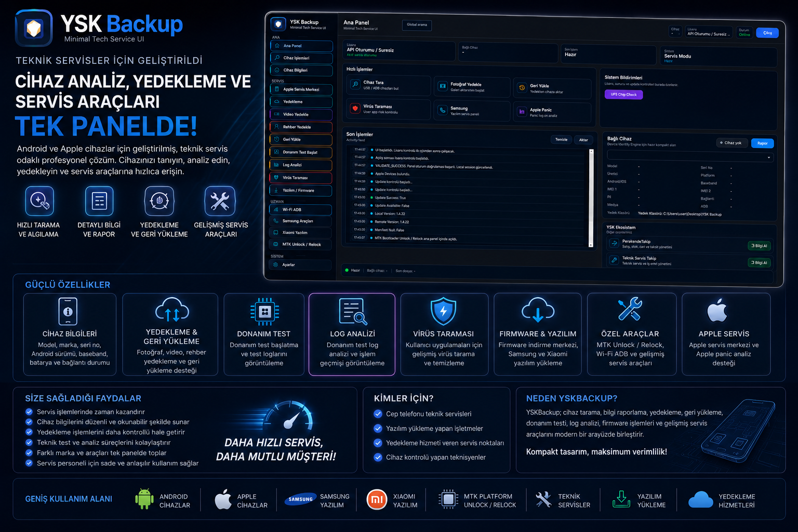This screenshot has height=532, width=798.
Task: Click the Yedek Klasörü path text
Action: pyautogui.click(x=680, y=214)
